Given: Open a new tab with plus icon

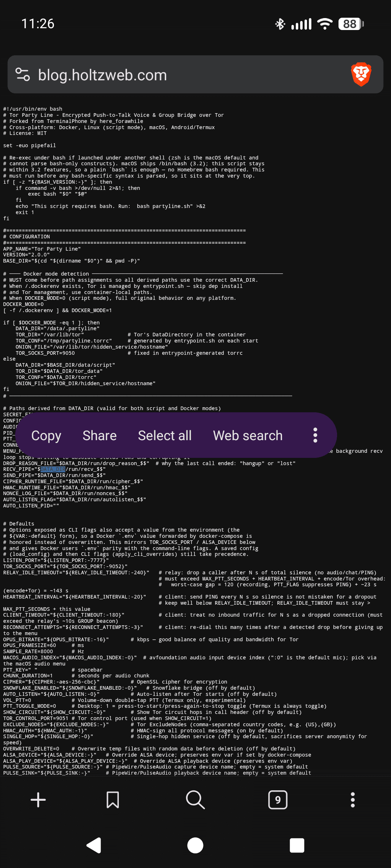Looking at the screenshot, I should coord(38,800).
